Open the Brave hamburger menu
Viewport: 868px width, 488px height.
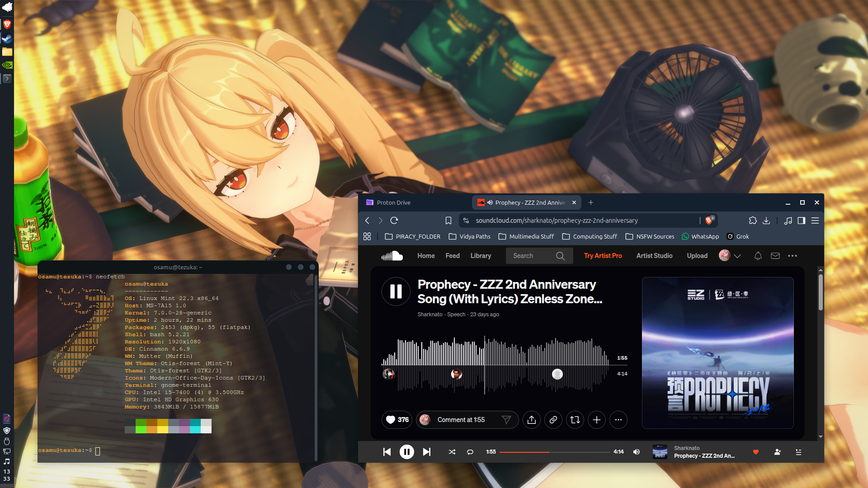[815, 221]
